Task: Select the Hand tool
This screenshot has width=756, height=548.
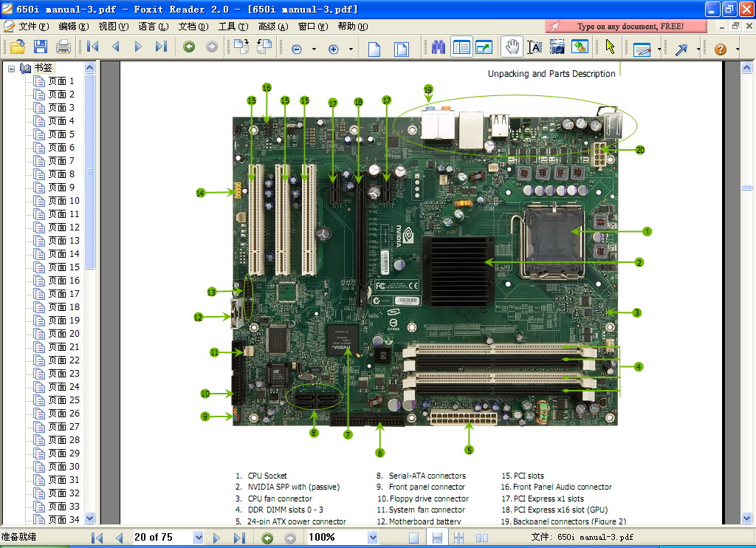Action: (x=512, y=47)
